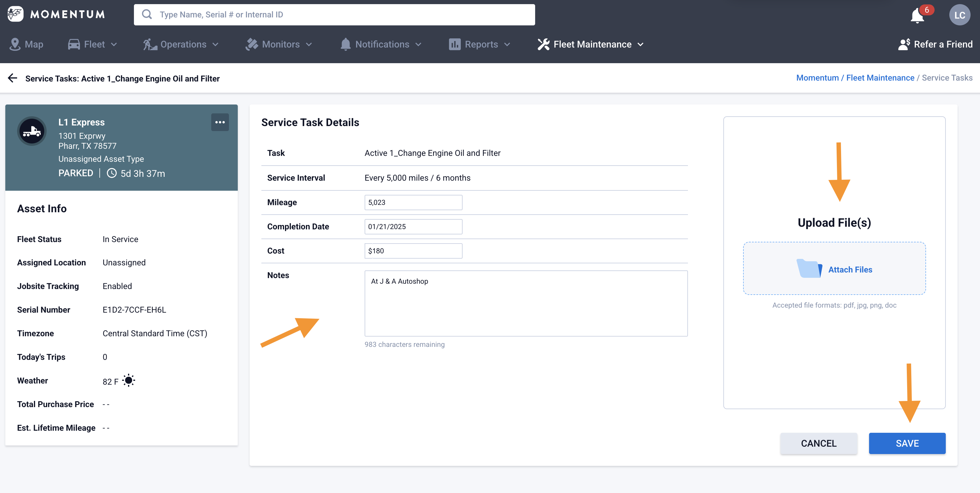Click the back arrow beside Service Tasks title
Screen dimensions: 980x493
[13, 78]
